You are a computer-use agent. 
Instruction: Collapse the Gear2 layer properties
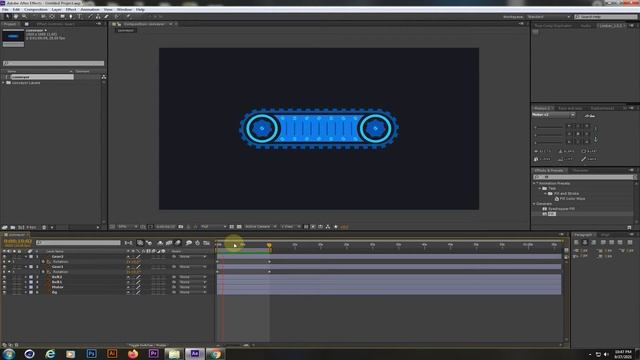(x=26, y=257)
